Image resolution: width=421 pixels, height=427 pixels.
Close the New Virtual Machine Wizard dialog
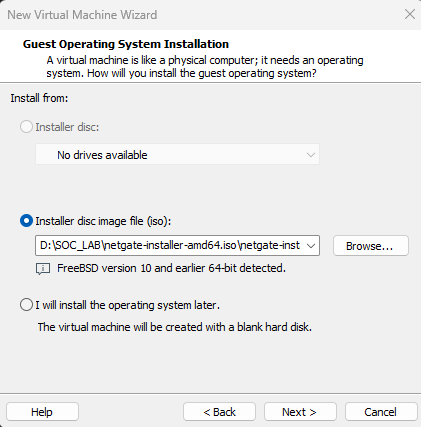click(410, 15)
